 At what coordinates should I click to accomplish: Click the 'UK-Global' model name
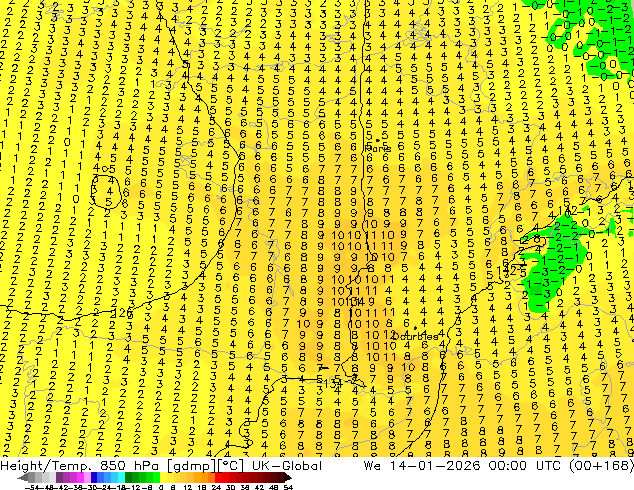coord(287,465)
